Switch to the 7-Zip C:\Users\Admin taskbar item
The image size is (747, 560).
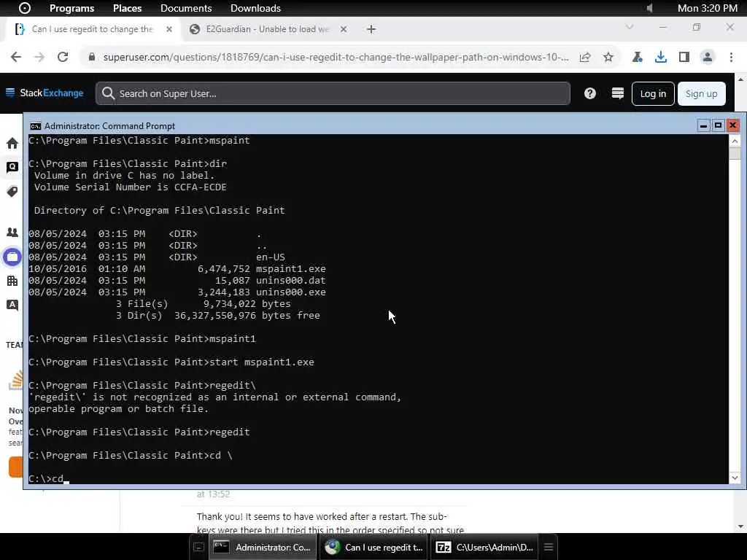click(x=485, y=547)
